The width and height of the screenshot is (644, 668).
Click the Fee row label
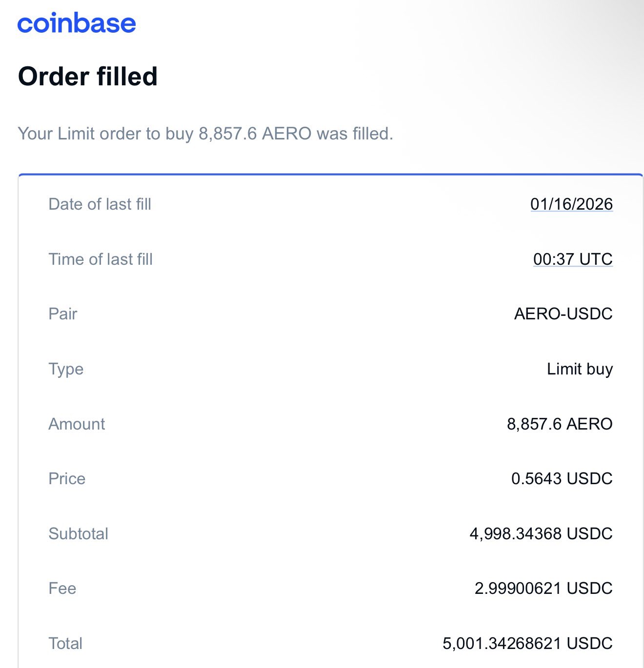(x=62, y=588)
